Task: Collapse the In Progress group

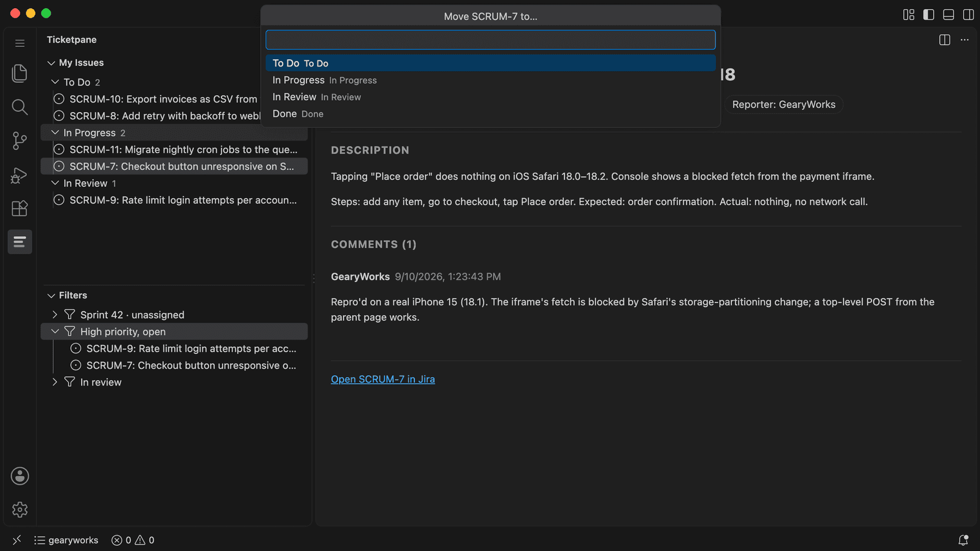Action: coord(55,132)
